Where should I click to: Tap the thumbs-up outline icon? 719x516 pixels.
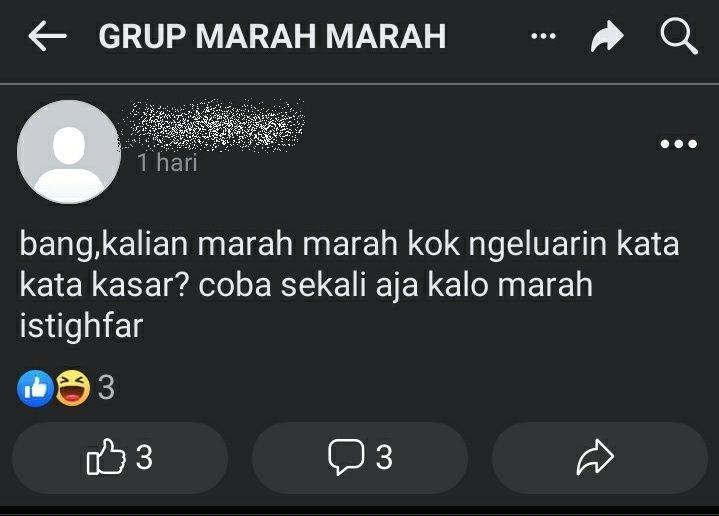(106, 457)
